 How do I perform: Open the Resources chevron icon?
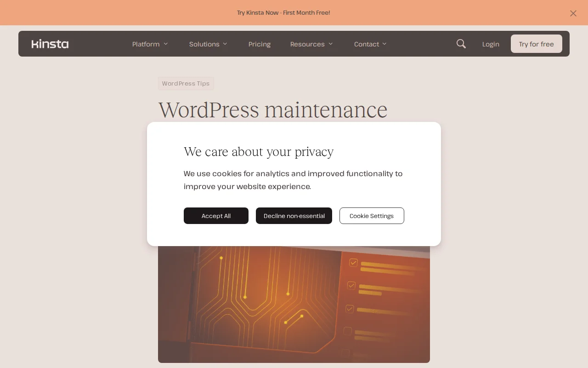331,44
